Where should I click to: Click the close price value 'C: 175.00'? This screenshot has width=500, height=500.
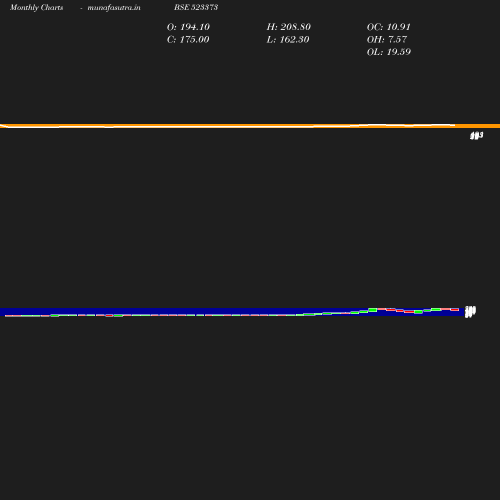coord(188,40)
